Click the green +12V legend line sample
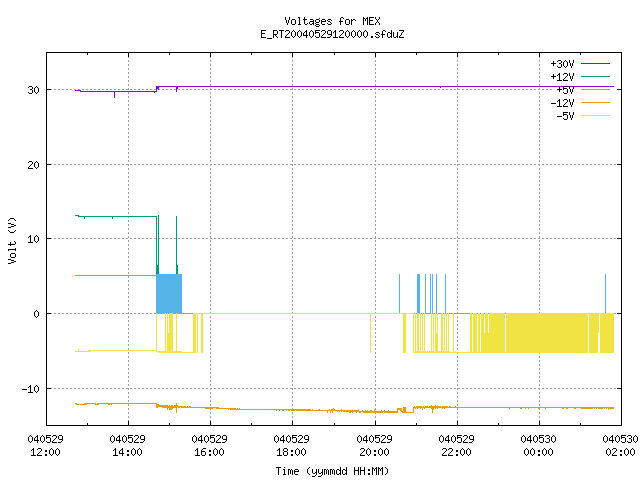Screen dimensions: 640x480 596,76
